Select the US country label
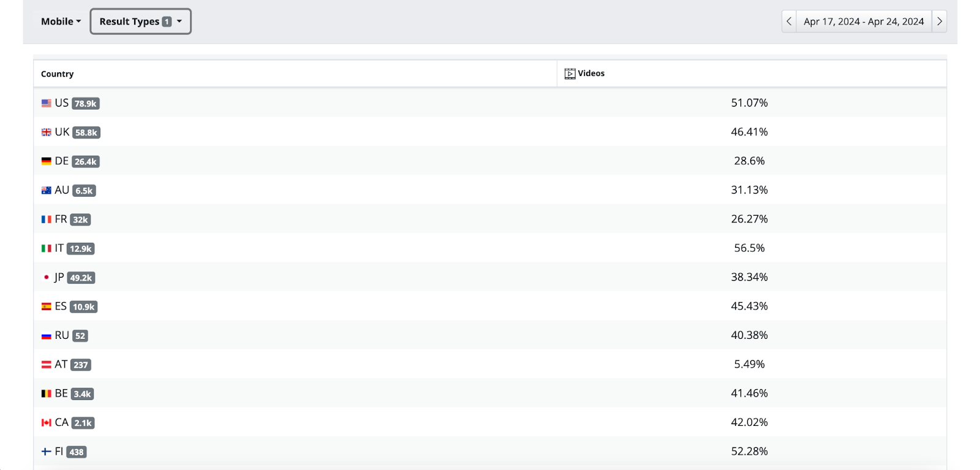The height and width of the screenshot is (470, 980). click(x=62, y=103)
